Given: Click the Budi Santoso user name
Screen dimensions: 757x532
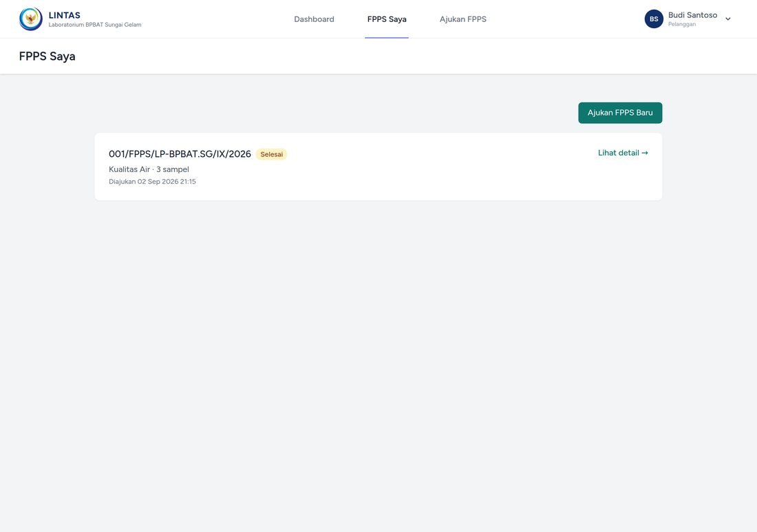Looking at the screenshot, I should point(692,15).
